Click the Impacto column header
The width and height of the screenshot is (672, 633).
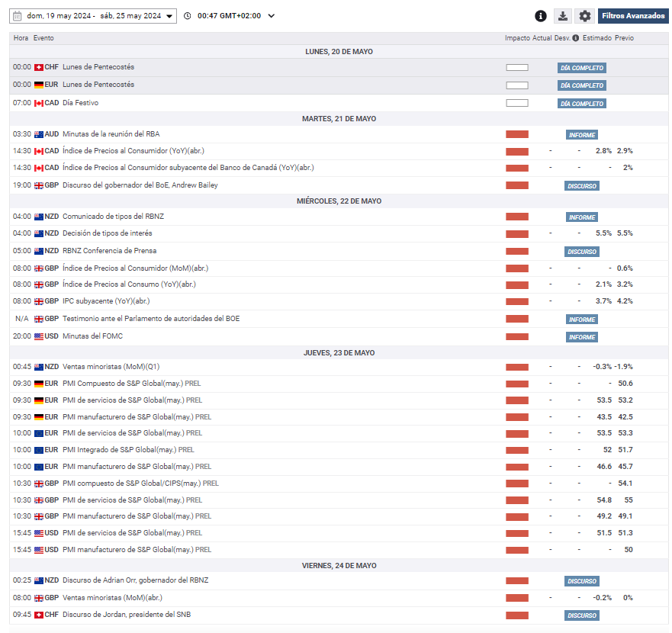[516, 38]
